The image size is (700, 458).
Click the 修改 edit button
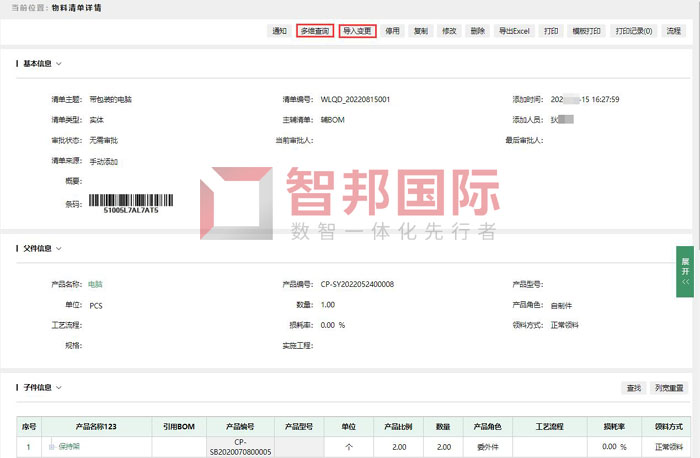(x=448, y=31)
